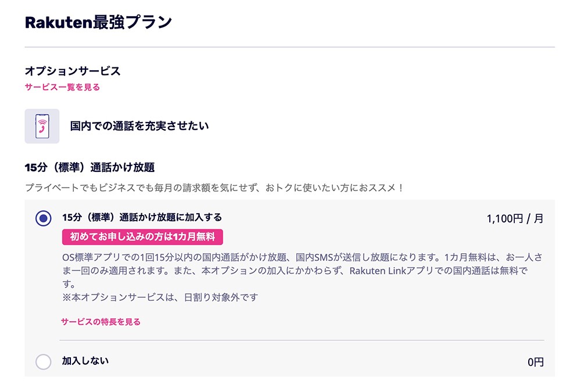
Task: Open the サービスの特長を見る link
Action: [101, 322]
